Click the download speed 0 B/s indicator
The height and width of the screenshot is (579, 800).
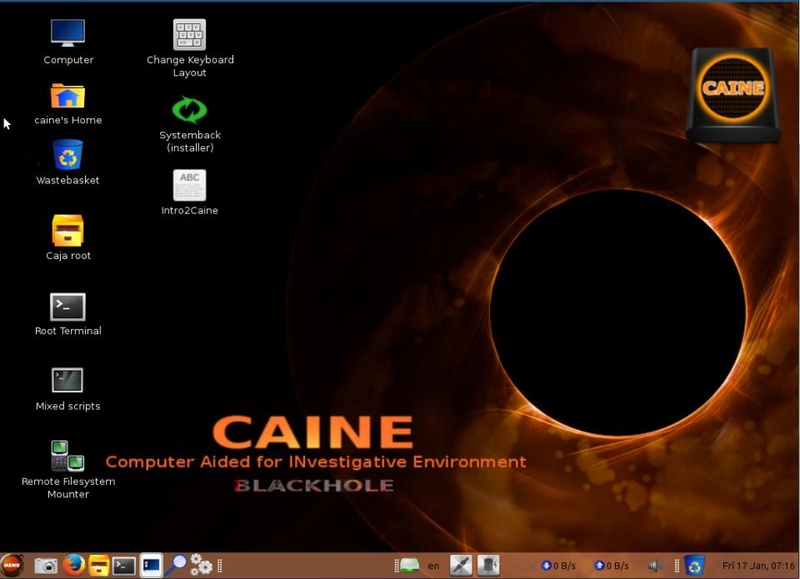click(x=558, y=566)
